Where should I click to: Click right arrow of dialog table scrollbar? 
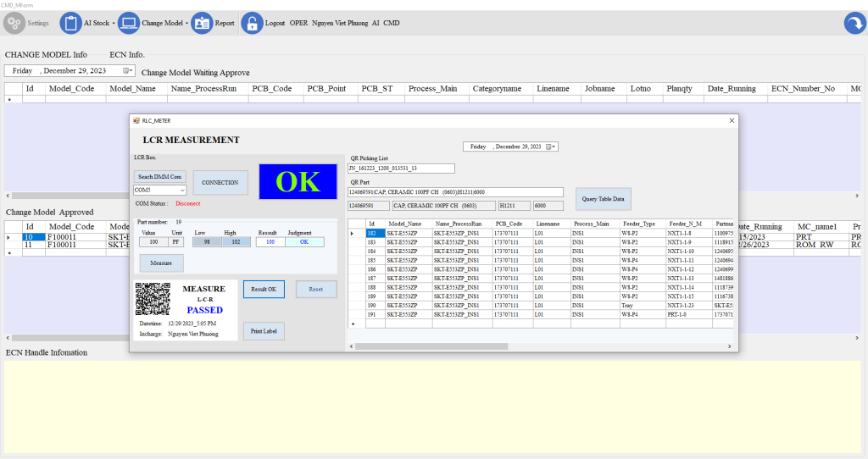729,346
